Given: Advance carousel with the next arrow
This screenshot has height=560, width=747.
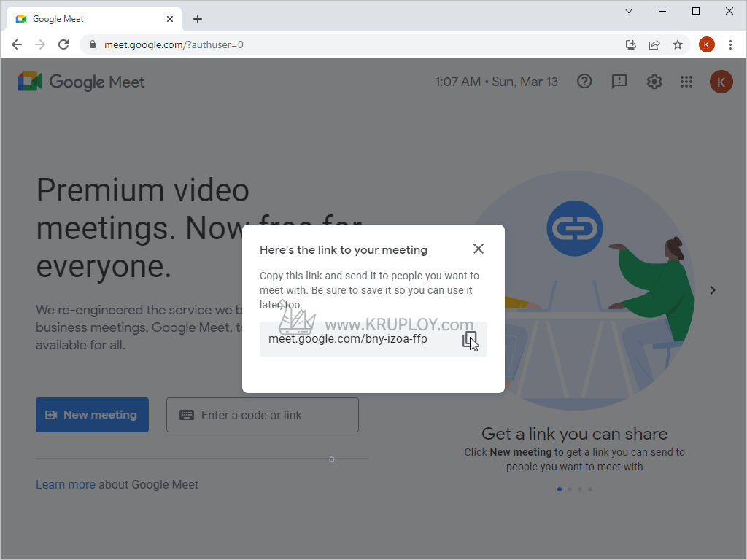Looking at the screenshot, I should [x=712, y=290].
